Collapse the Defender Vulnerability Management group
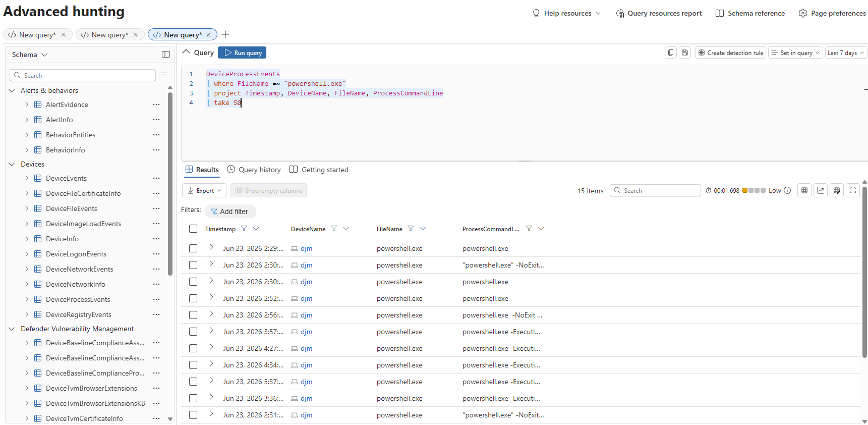 (x=12, y=329)
